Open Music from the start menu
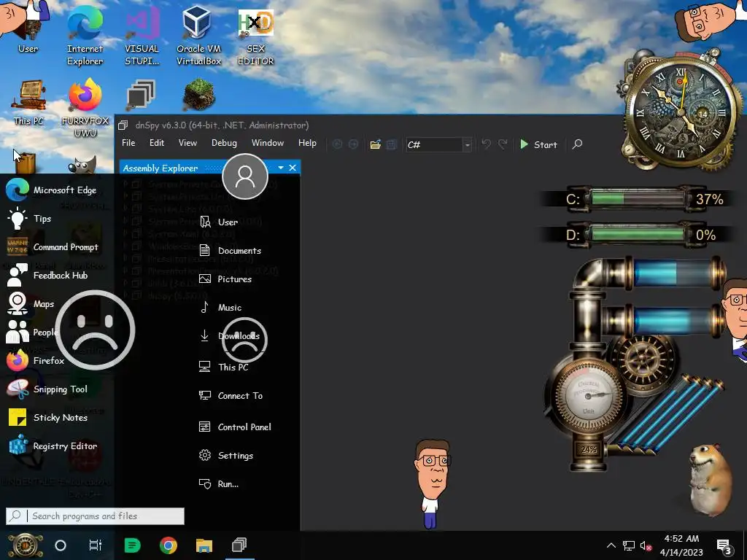The height and width of the screenshot is (560, 747). pyautogui.click(x=220, y=308)
